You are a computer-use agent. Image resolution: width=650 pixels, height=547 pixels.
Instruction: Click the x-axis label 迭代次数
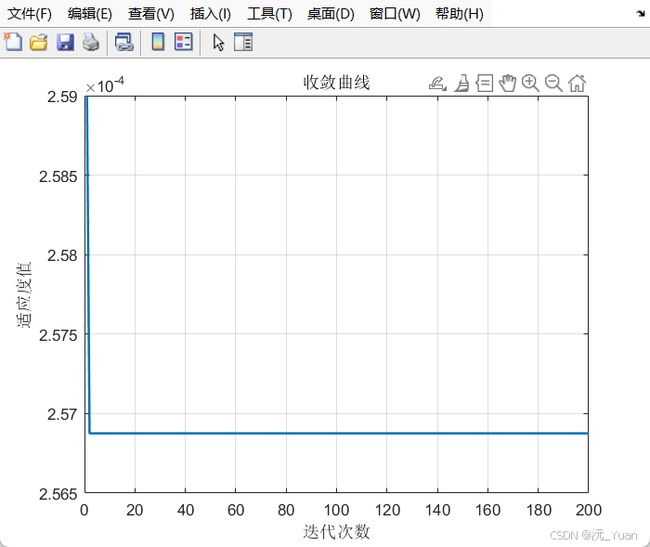336,532
